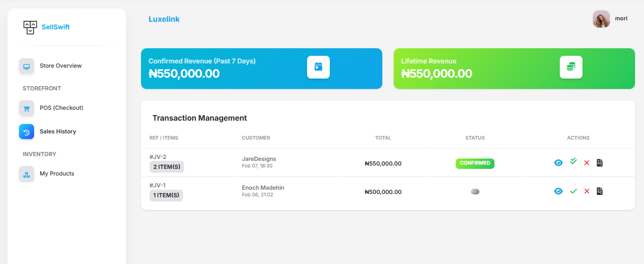Click the calendar icon on Confirmed Revenue card
The image size is (644, 264).
click(x=318, y=67)
